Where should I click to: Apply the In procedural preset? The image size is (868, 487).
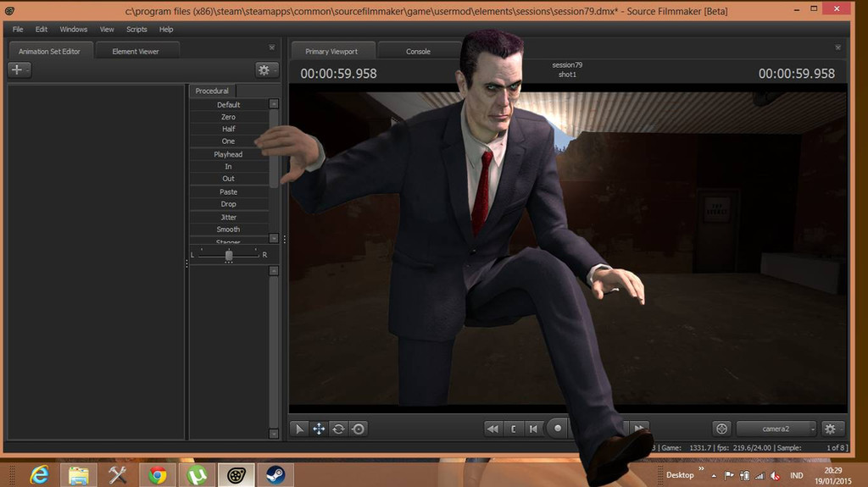tap(229, 167)
